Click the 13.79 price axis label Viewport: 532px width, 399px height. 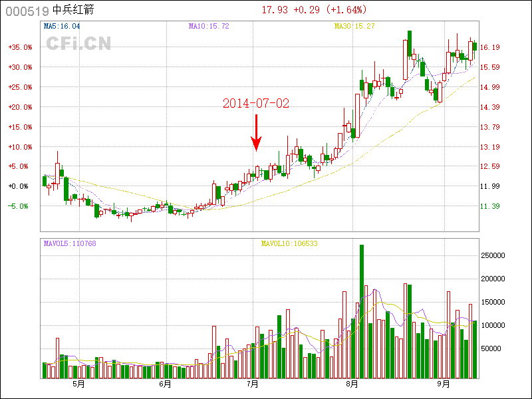[490, 127]
